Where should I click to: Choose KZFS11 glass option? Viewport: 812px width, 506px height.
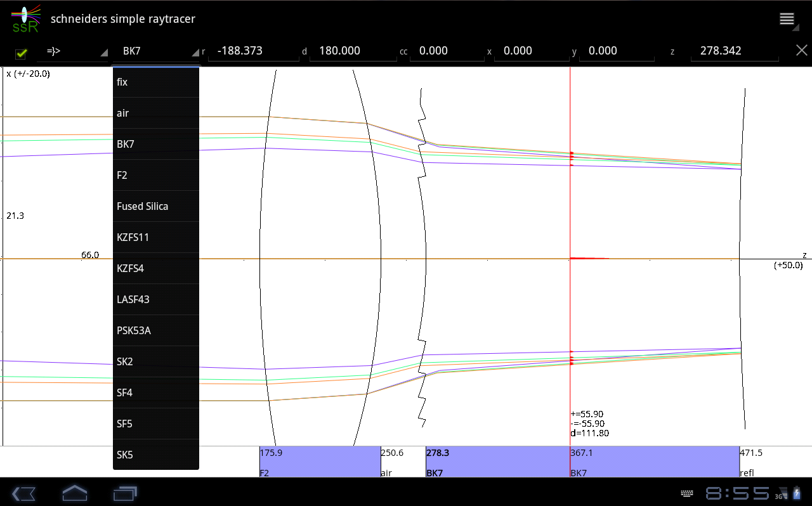(x=156, y=238)
